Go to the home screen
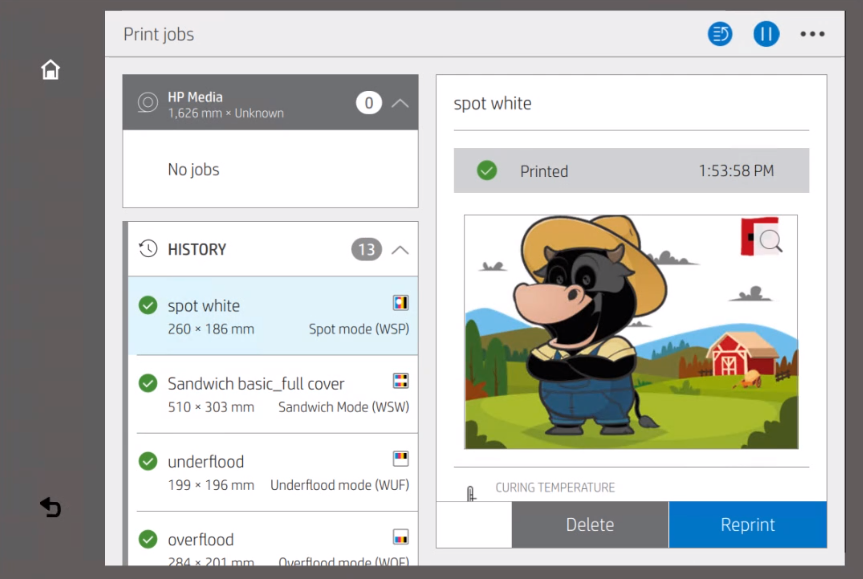 [50, 70]
